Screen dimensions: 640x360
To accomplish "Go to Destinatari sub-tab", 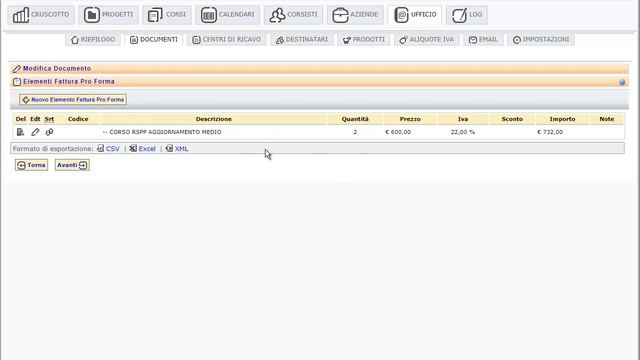I will tap(302, 40).
